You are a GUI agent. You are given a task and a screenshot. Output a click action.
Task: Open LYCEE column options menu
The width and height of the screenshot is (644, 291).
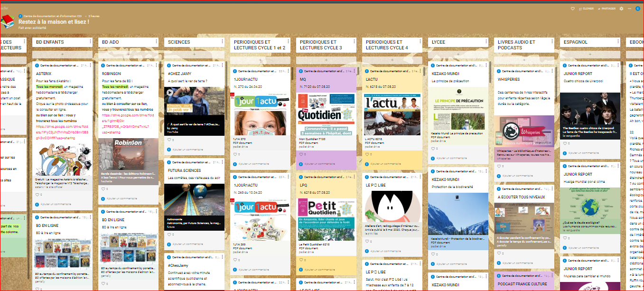pyautogui.click(x=486, y=42)
